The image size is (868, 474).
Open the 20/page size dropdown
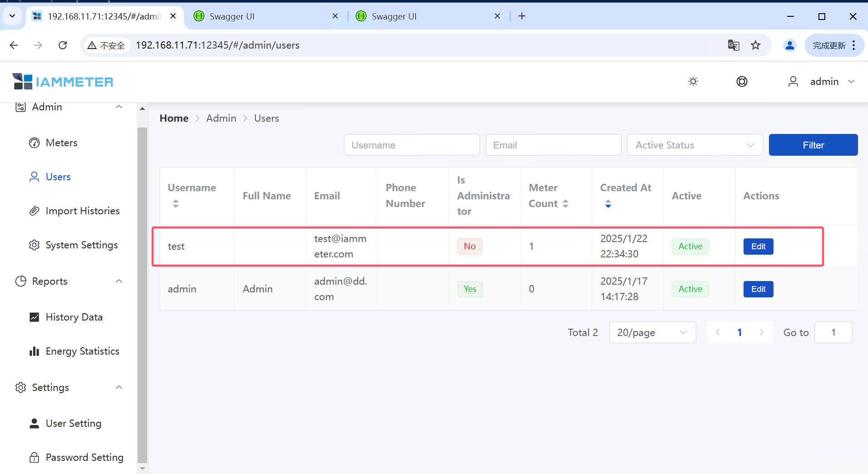pyautogui.click(x=652, y=333)
